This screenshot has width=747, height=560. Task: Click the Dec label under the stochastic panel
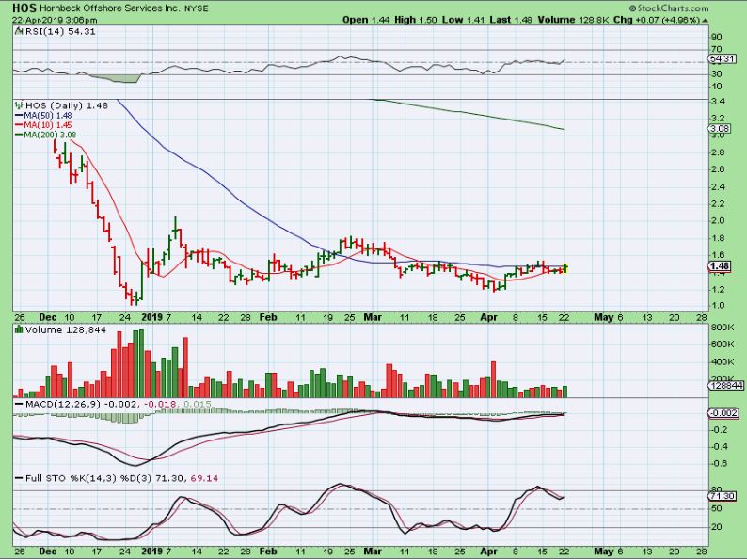point(48,552)
